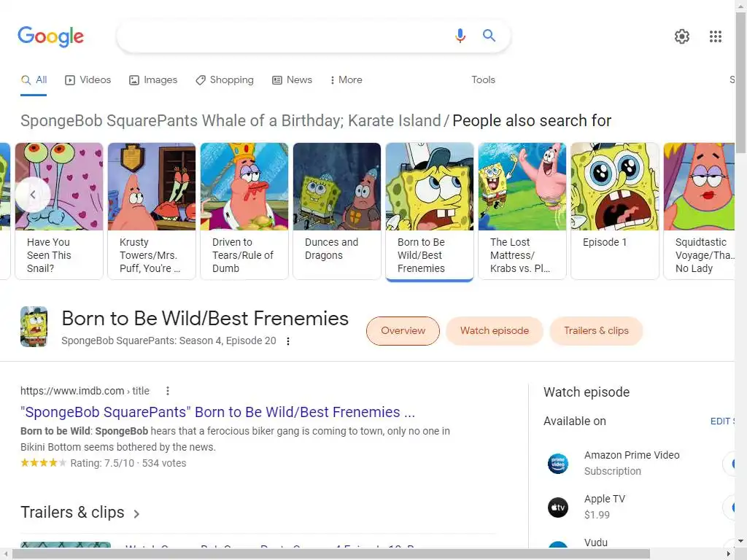The image size is (747, 560).
Task: Click the magnifying glass search button
Action: coord(489,36)
